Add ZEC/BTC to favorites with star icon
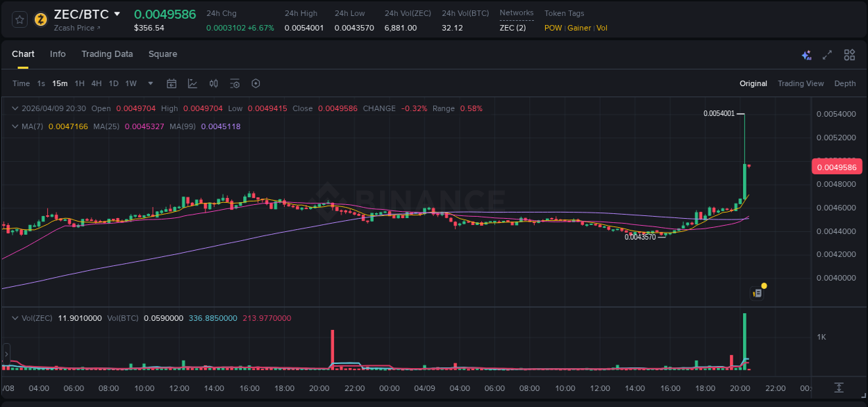 [20, 19]
